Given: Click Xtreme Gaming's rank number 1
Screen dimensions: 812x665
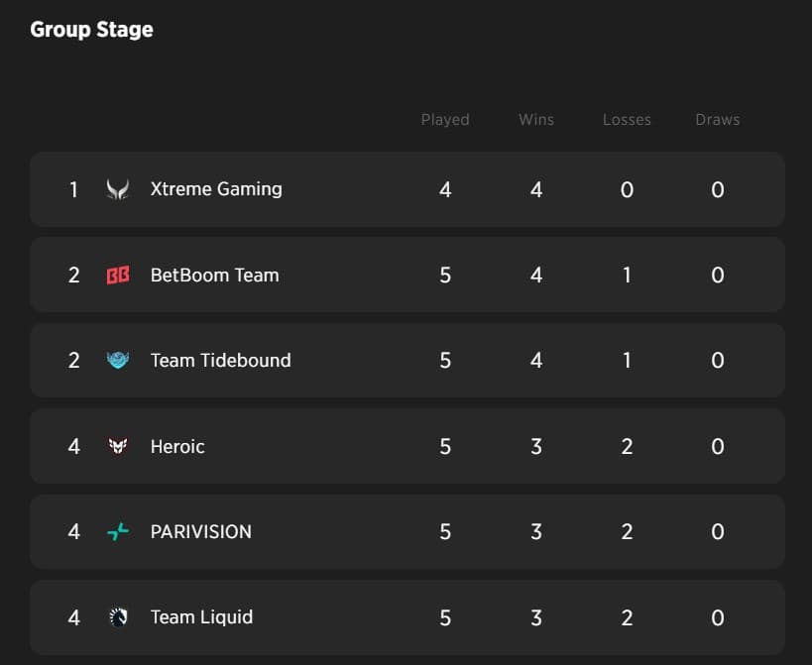Looking at the screenshot, I should pos(73,189).
